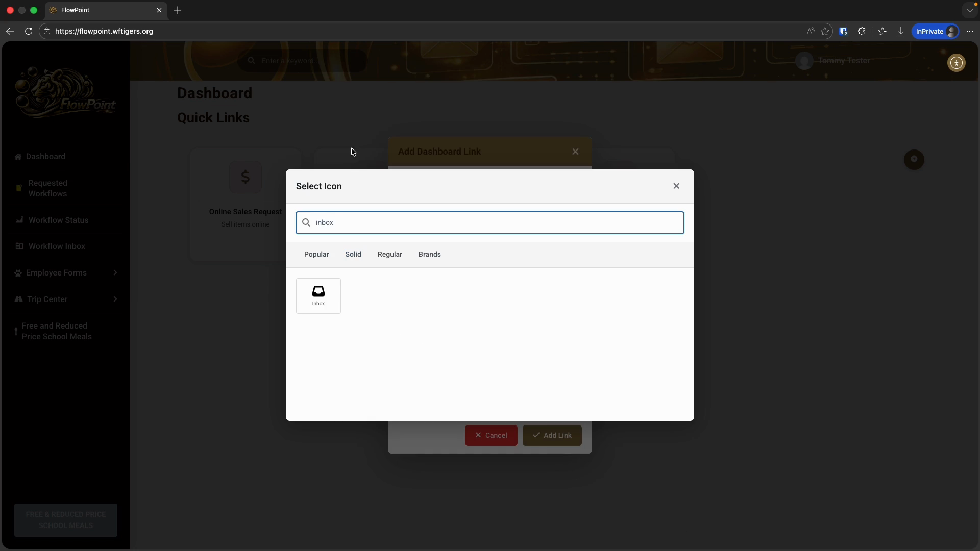980x551 pixels.
Task: Close the Select Icon dialog
Action: click(676, 186)
